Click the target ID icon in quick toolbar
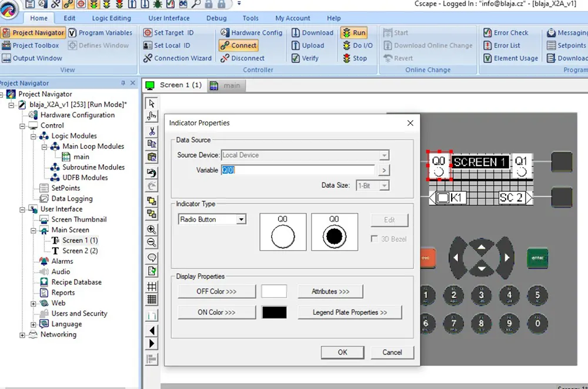 [x=81, y=4]
